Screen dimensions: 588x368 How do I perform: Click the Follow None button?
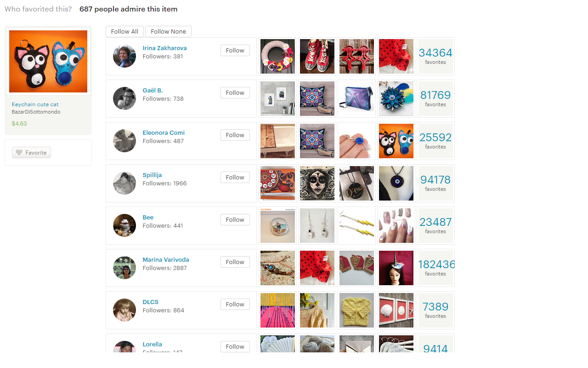coord(168,31)
